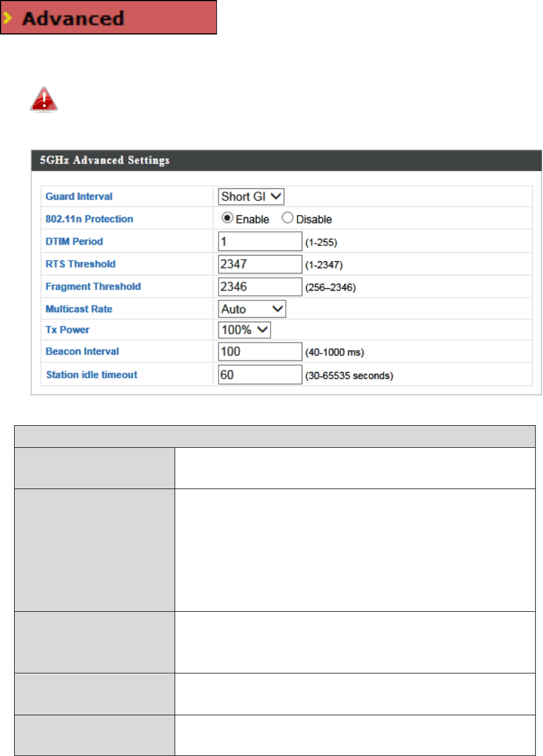The image size is (543, 756).
Task: Click the (40-1000 ms) range hint
Action: [335, 352]
